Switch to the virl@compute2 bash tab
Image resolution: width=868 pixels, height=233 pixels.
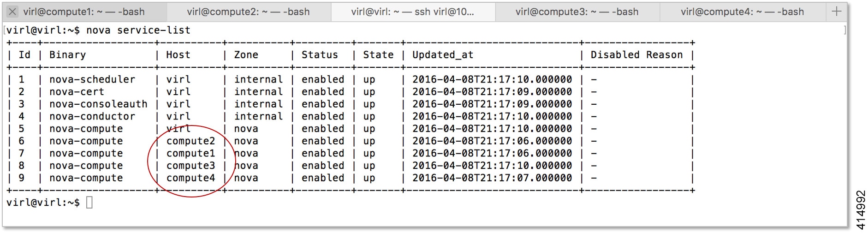(249, 12)
